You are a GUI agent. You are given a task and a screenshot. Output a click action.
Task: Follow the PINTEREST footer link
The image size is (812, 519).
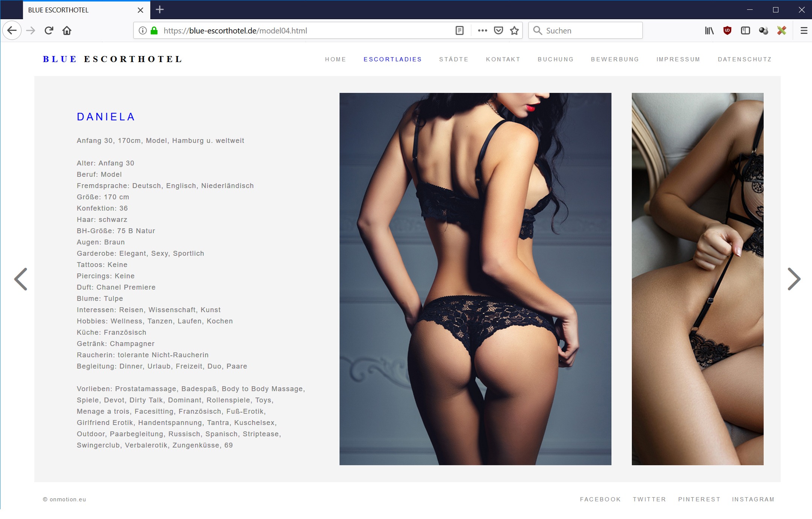click(699, 499)
